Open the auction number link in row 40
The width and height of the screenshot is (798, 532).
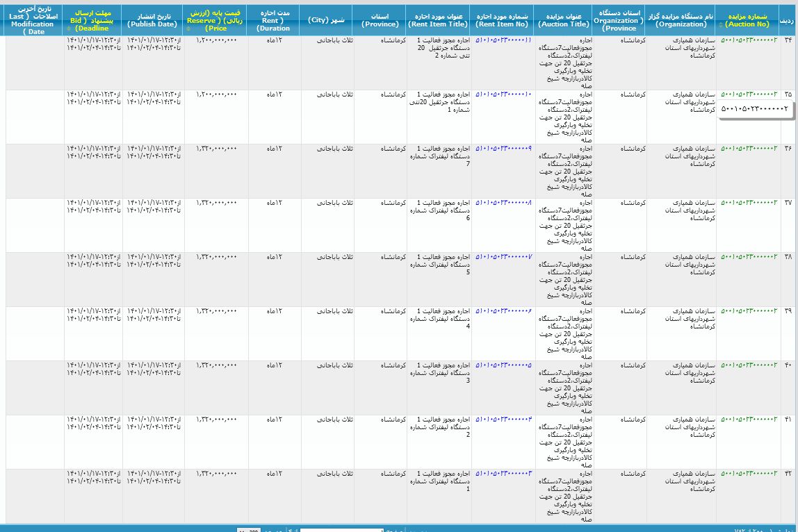[x=749, y=365]
